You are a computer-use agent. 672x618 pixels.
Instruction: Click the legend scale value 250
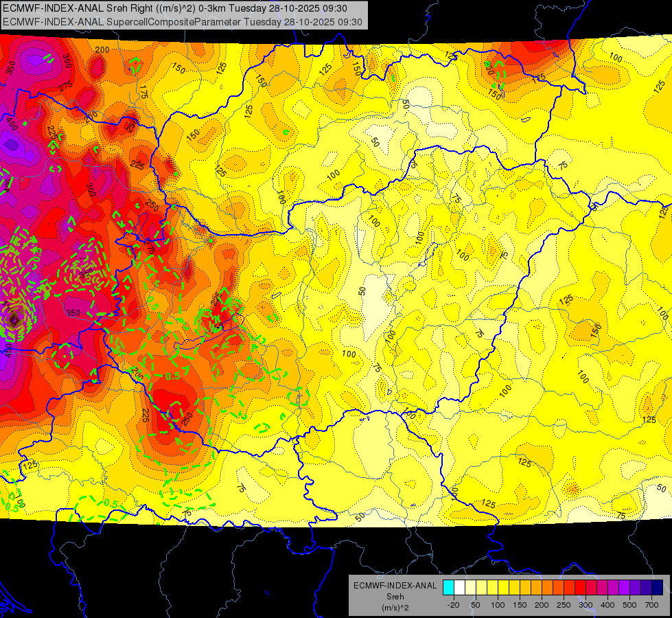564,605
